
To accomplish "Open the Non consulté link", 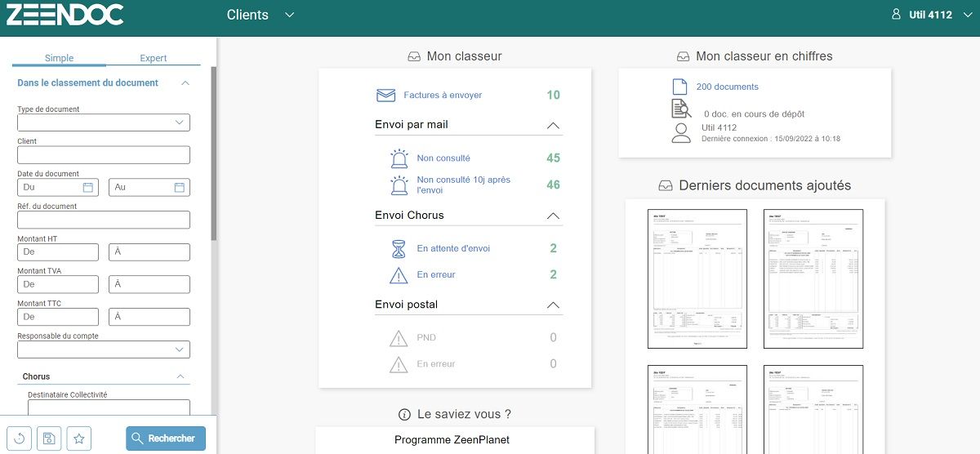I will (443, 158).
